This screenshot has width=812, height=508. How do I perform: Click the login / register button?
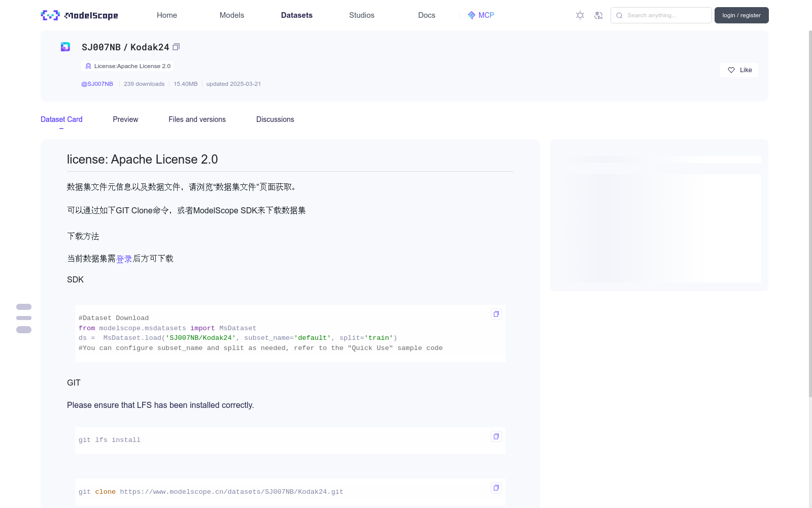(741, 15)
